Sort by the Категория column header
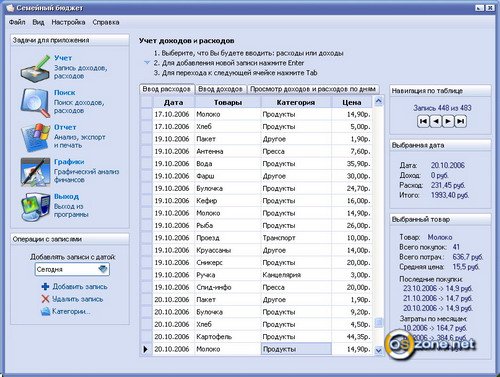 click(x=296, y=102)
